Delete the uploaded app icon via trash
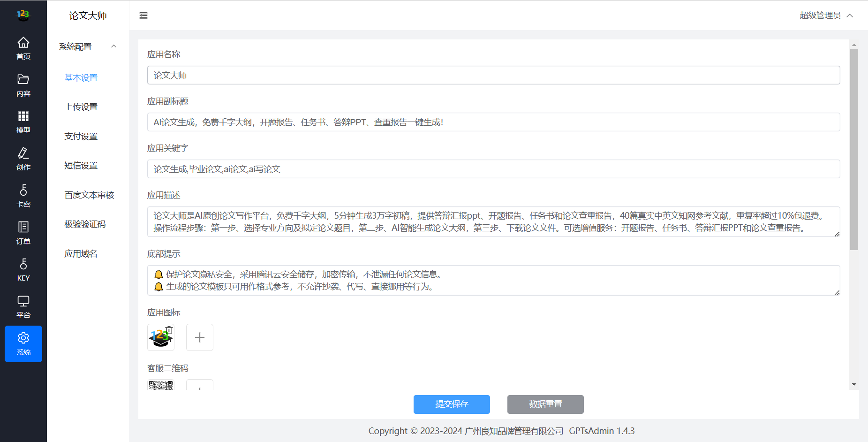 point(169,330)
